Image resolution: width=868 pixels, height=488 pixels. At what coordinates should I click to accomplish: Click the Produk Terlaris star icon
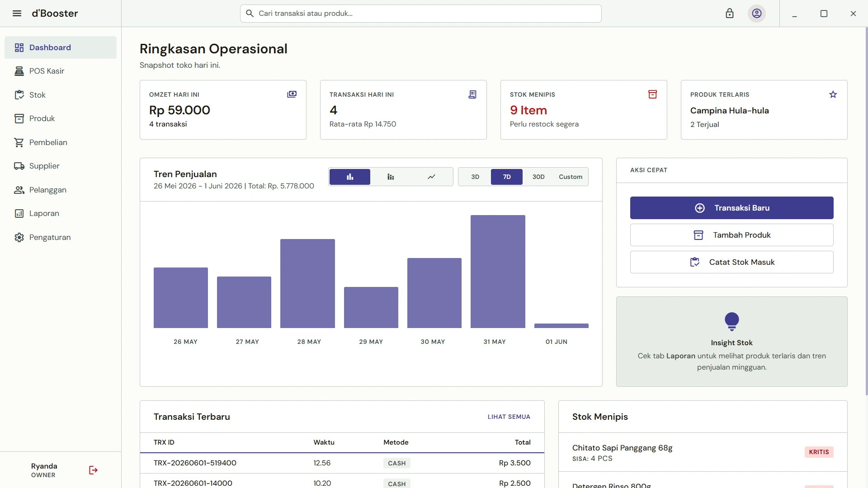pos(833,94)
